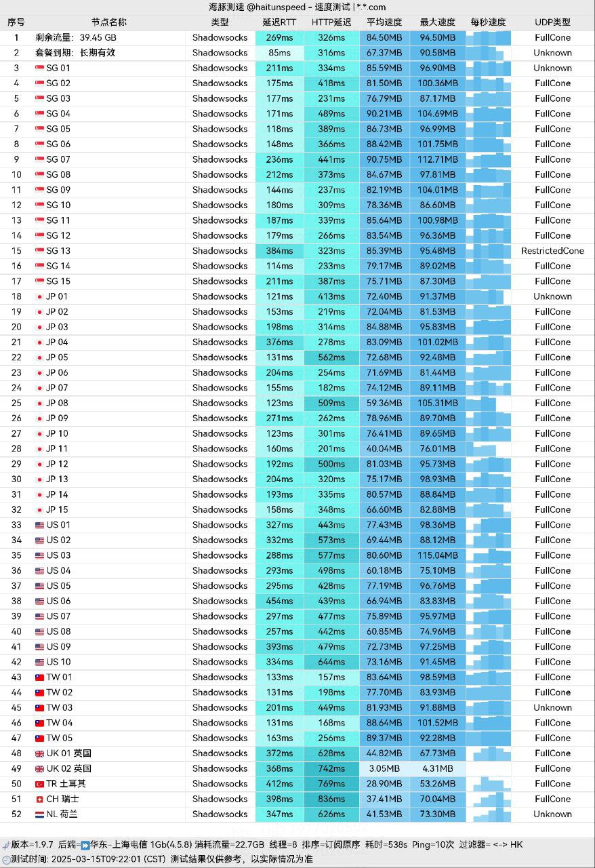Click the US flag beside US 06
Screen dimensions: 595x868
[39, 601]
